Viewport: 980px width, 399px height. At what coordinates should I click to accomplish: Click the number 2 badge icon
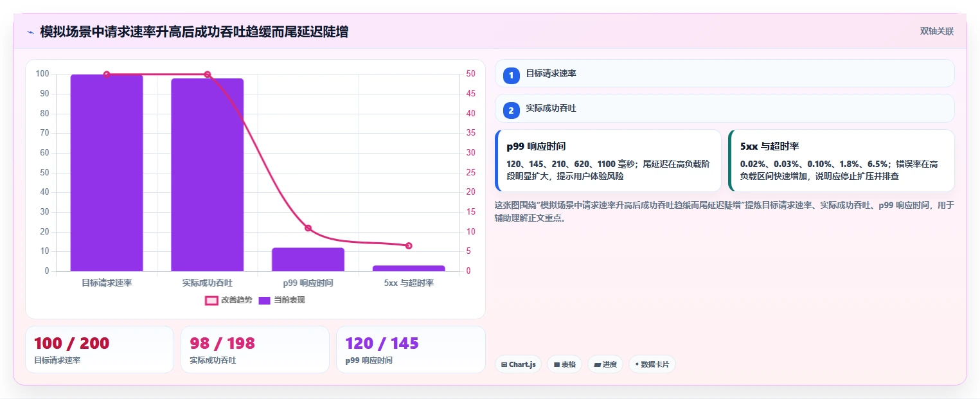tap(512, 111)
